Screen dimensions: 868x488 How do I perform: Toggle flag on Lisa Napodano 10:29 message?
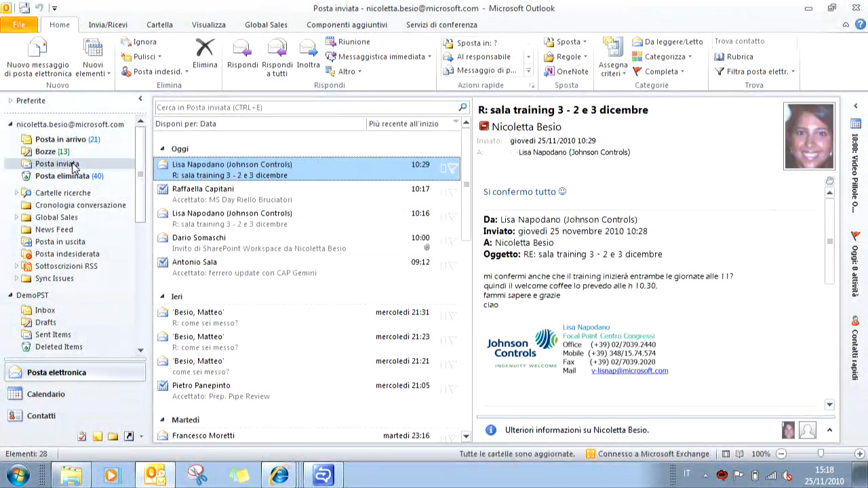(x=452, y=169)
